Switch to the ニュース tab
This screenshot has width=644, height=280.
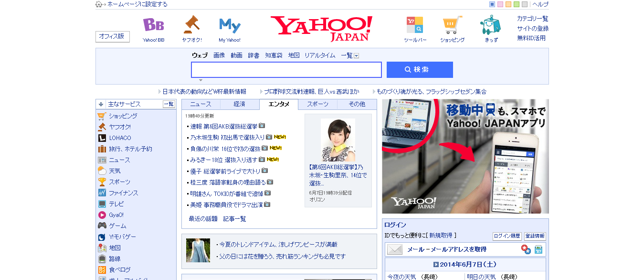[201, 104]
